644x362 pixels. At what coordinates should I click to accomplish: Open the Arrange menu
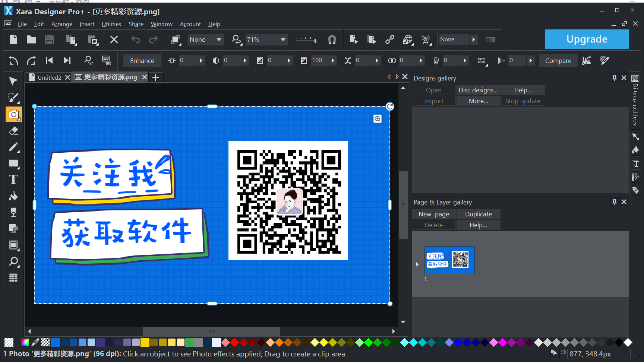click(62, 24)
